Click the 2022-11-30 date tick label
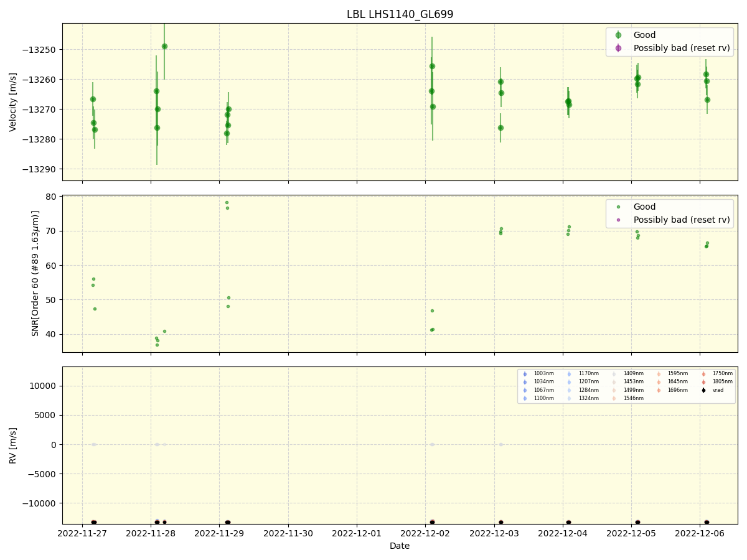The height and width of the screenshot is (560, 747). (288, 534)
